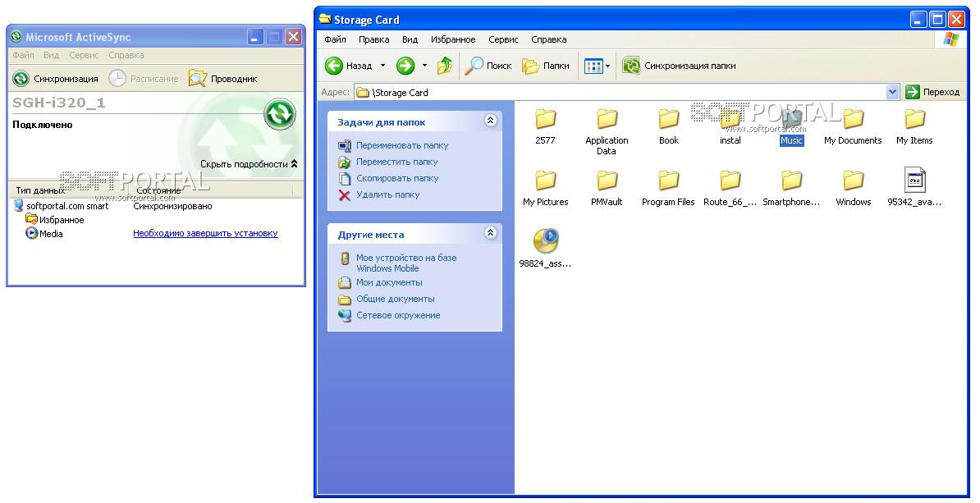
Task: Click Переименовать папку task link
Action: pos(402,145)
